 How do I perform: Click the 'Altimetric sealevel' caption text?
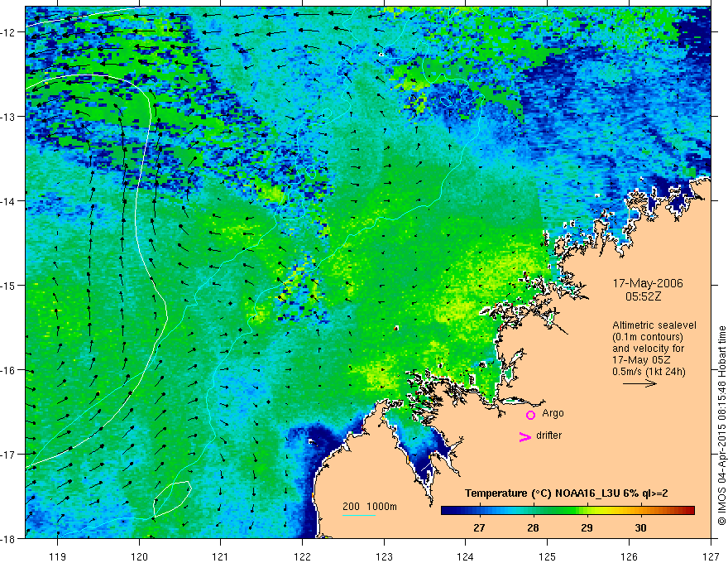click(x=654, y=325)
